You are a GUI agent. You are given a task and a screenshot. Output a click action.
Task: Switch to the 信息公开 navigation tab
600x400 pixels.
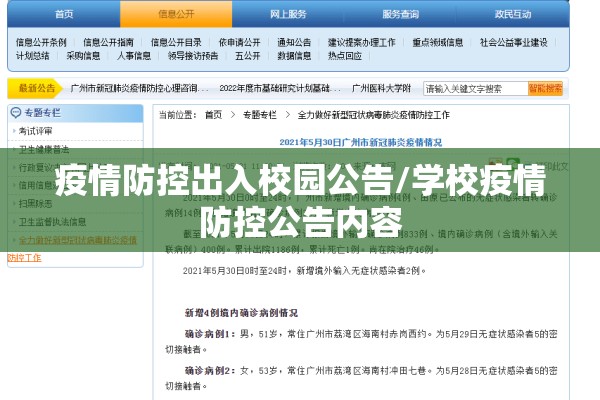point(176,14)
